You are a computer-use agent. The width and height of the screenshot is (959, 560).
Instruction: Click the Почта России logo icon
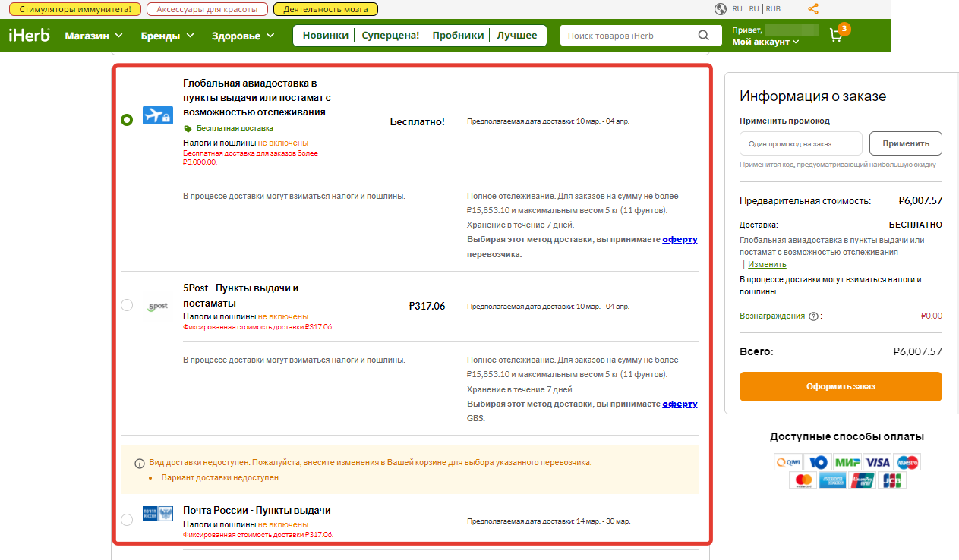[158, 514]
